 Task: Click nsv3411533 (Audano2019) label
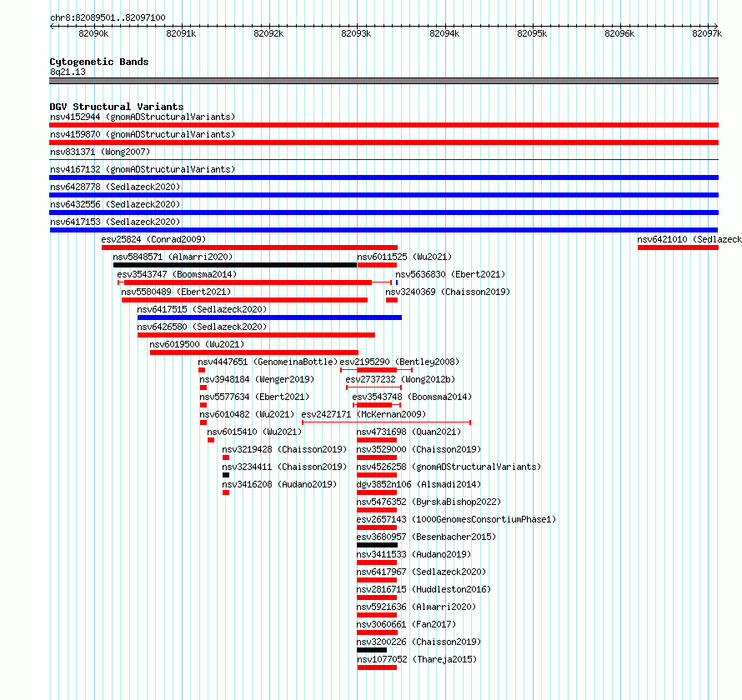tap(414, 554)
